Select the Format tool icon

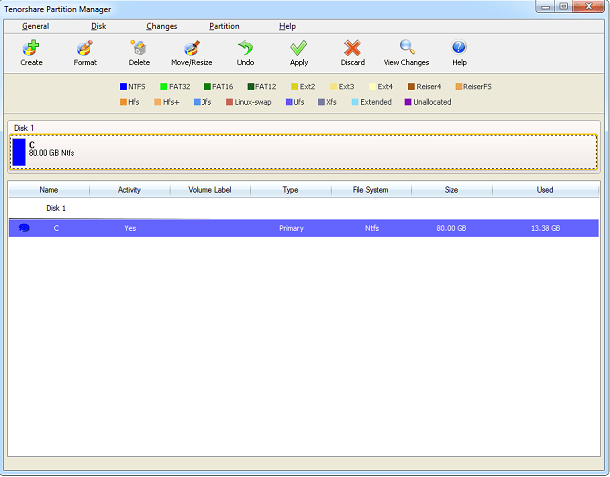(85, 48)
